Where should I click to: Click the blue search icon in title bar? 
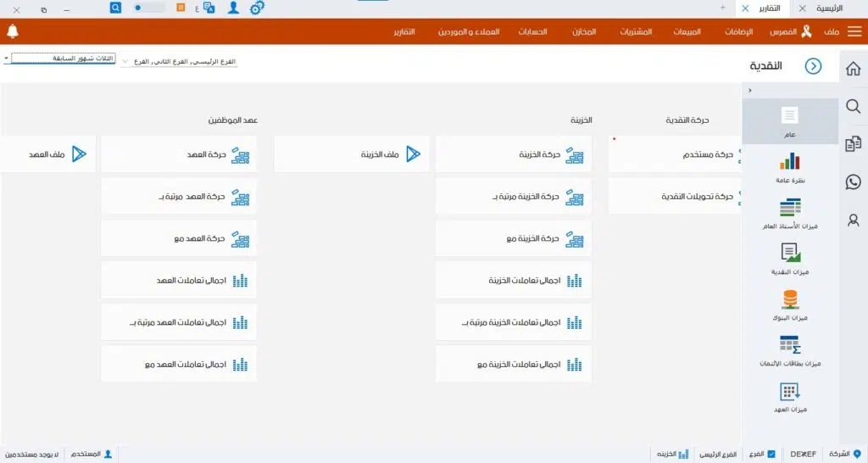tap(115, 8)
